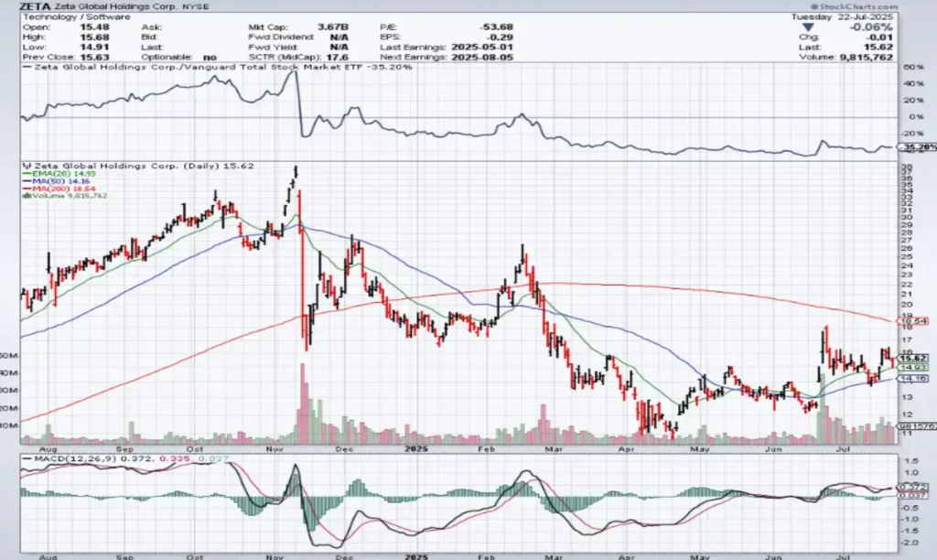Click the 0.037 MACD histogram axis tag
This screenshot has height=560, width=937.
click(x=915, y=495)
